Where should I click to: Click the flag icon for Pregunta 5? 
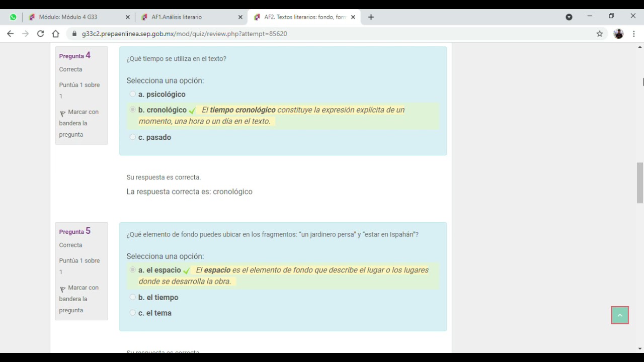pos(63,290)
